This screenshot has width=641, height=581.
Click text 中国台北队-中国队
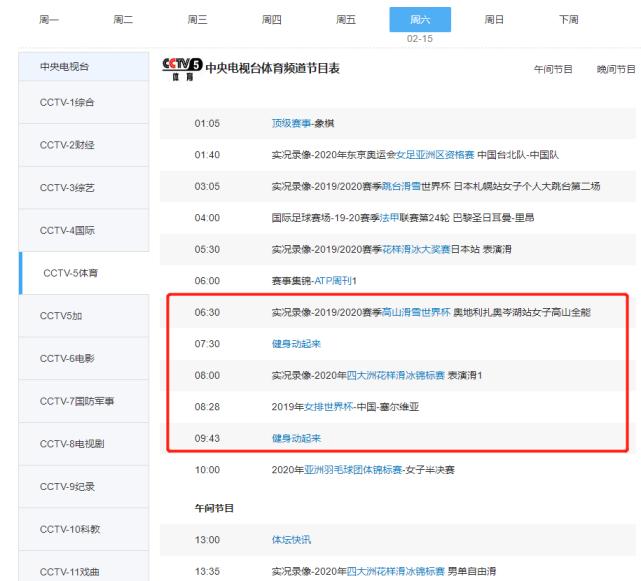click(x=518, y=155)
